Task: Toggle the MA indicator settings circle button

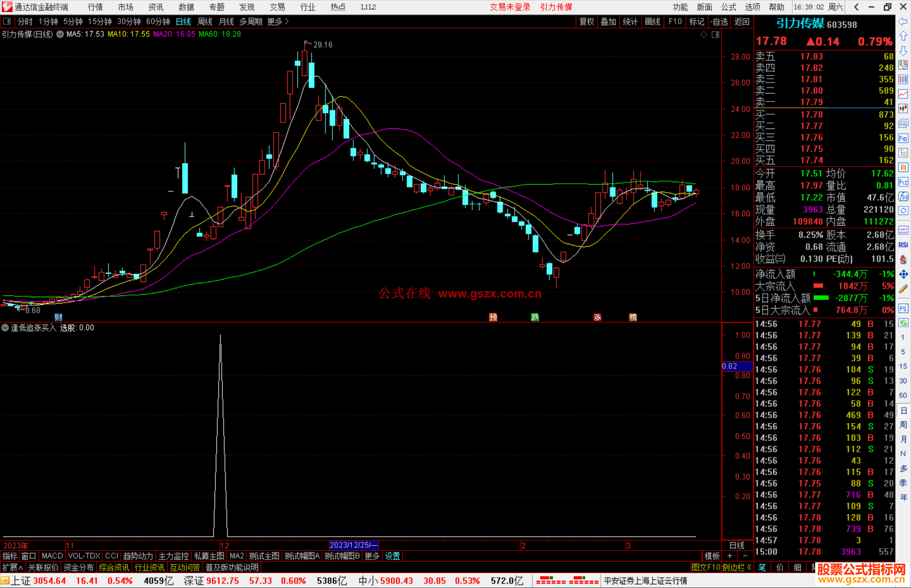Action: click(x=60, y=34)
